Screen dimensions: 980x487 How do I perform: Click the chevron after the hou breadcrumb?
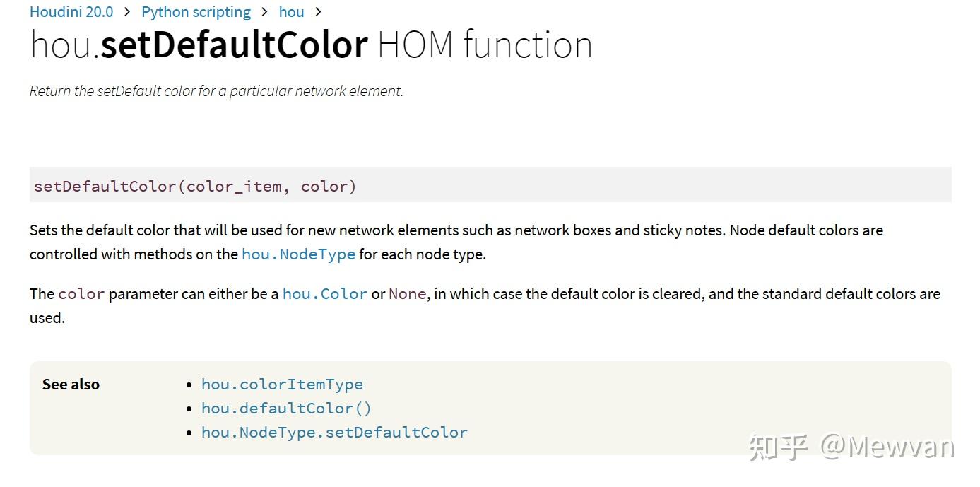tap(318, 12)
